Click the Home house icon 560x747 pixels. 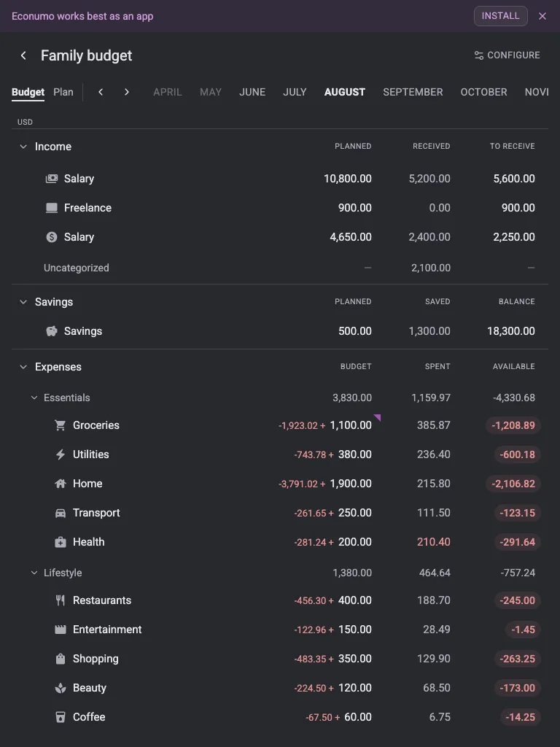(x=60, y=484)
